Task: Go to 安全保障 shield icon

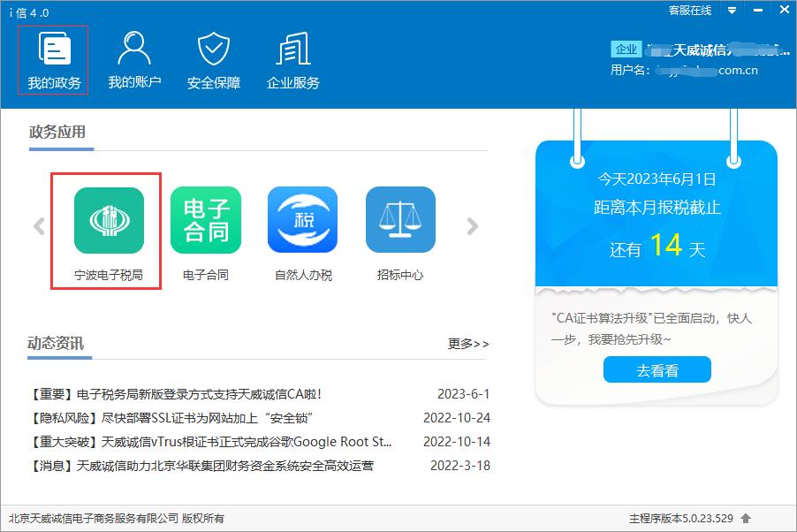Action: click(x=214, y=61)
